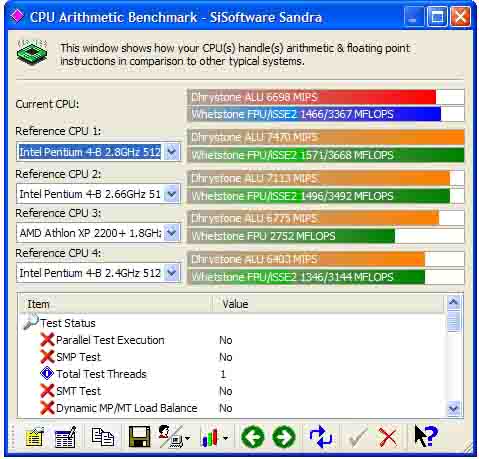479x459 pixels.
Task: Maximize the CPU Arithmetic Benchmark window
Action: (x=437, y=16)
